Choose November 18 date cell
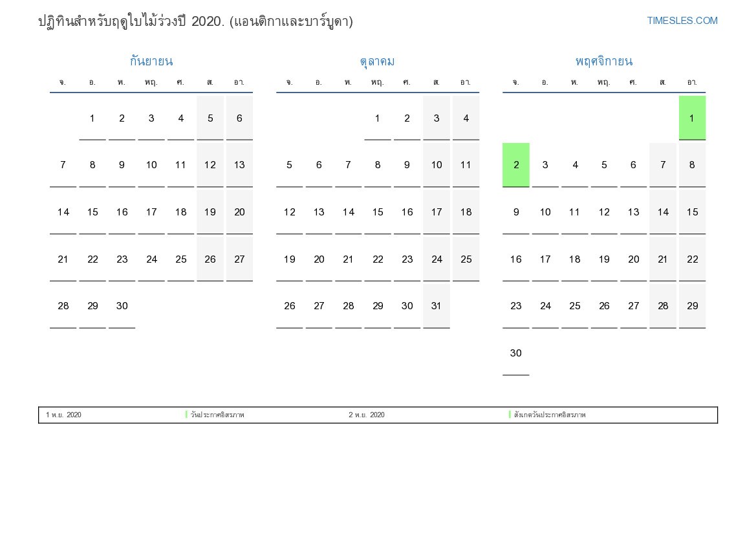The width and height of the screenshot is (756, 535). [x=574, y=259]
